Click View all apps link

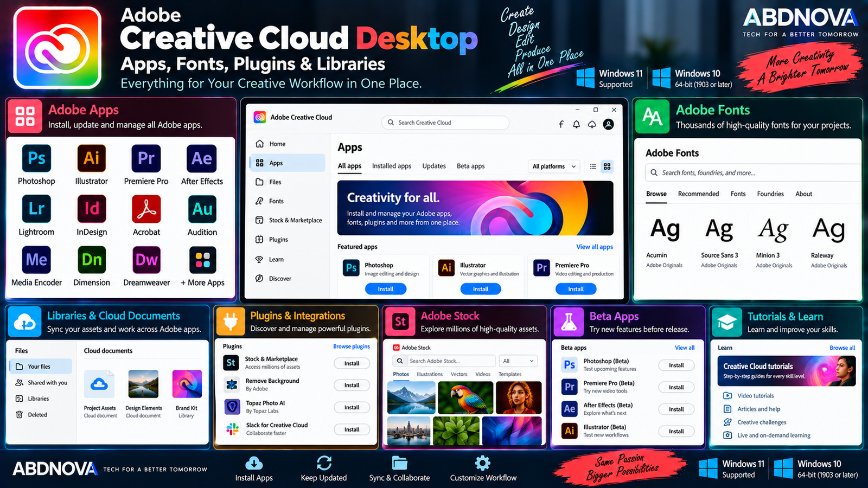(x=595, y=247)
